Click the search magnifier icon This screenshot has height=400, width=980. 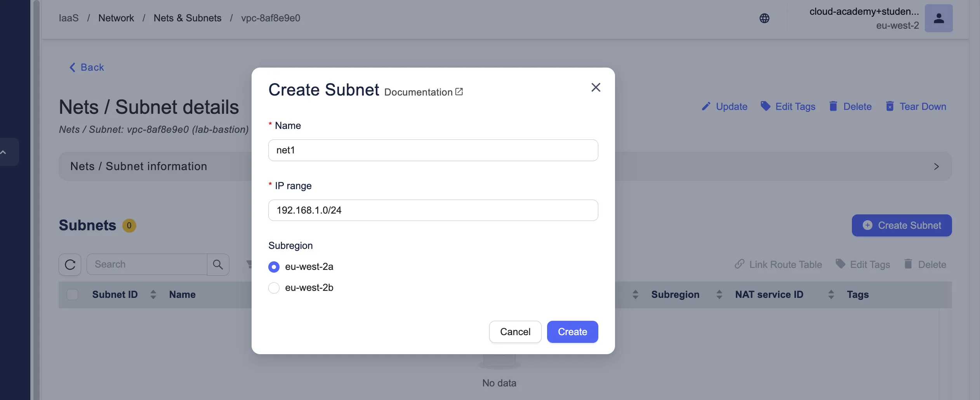coord(218,264)
